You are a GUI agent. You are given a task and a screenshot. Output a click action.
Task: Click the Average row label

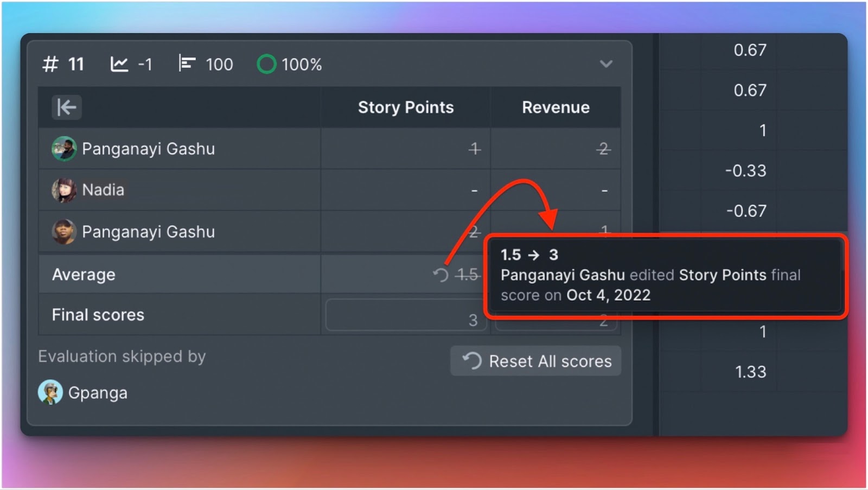coord(84,275)
